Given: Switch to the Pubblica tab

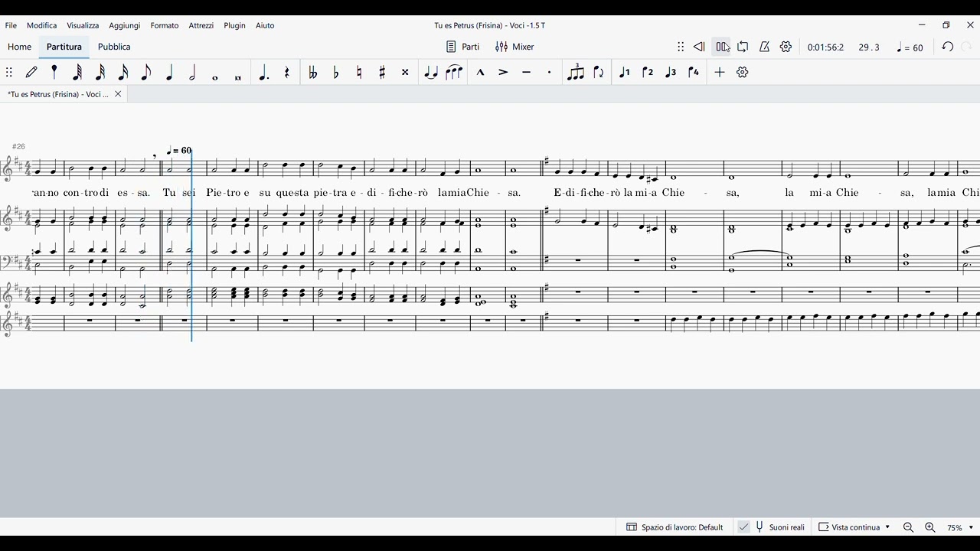Looking at the screenshot, I should click(x=114, y=47).
